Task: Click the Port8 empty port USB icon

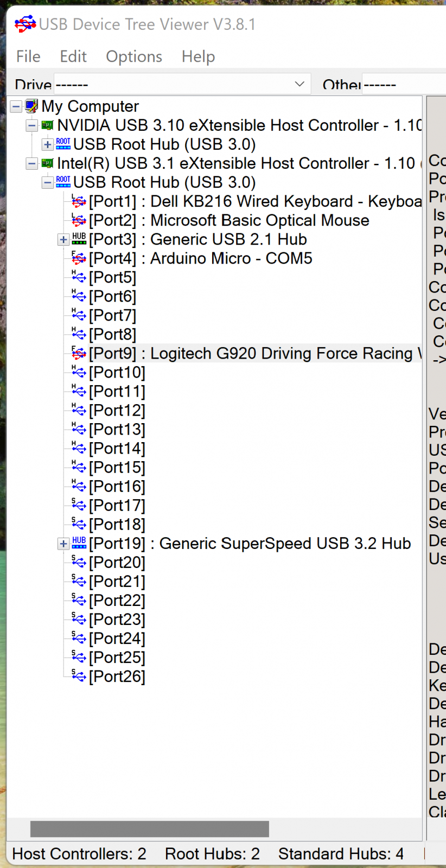Action: [79, 334]
